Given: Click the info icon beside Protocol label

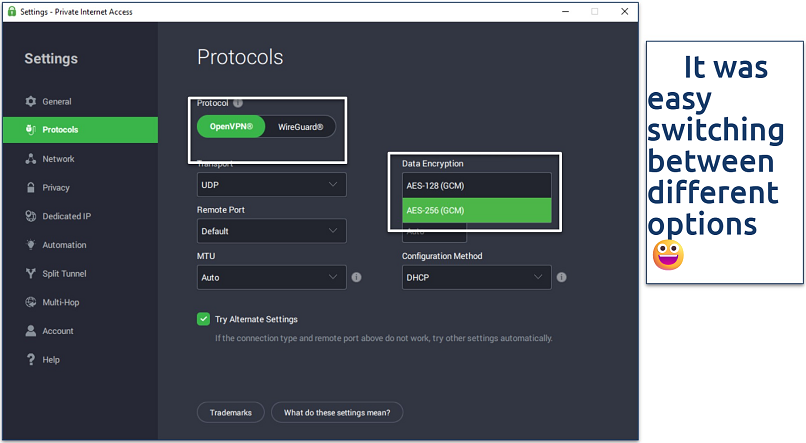Looking at the screenshot, I should 237,103.
